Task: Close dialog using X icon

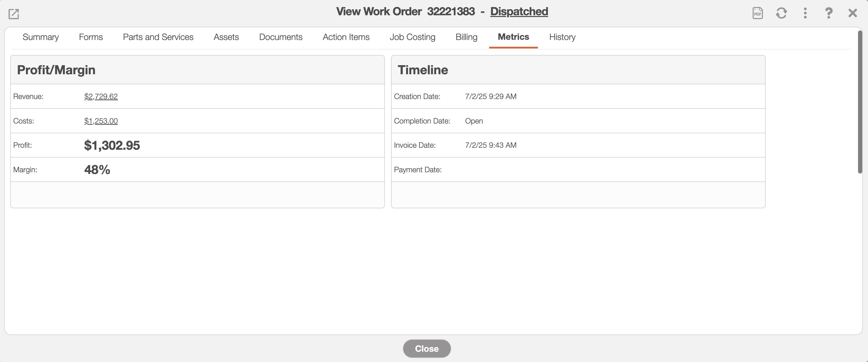Action: click(x=853, y=13)
